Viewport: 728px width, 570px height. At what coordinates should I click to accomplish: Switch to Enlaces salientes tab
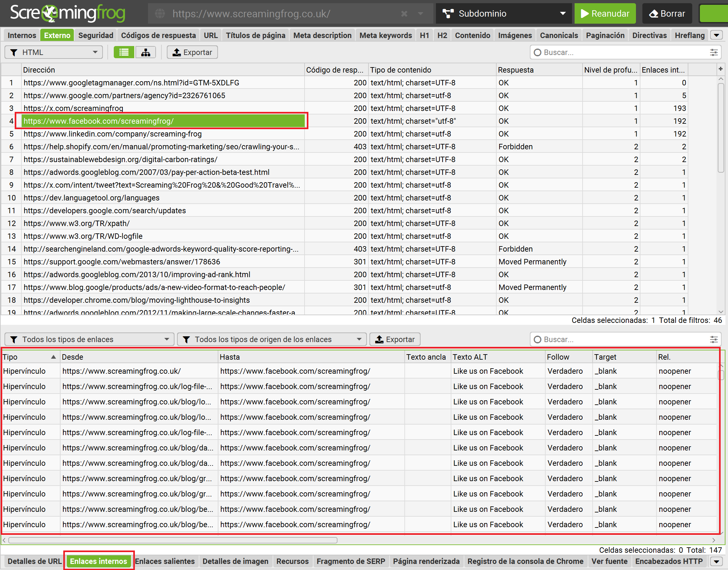(165, 561)
